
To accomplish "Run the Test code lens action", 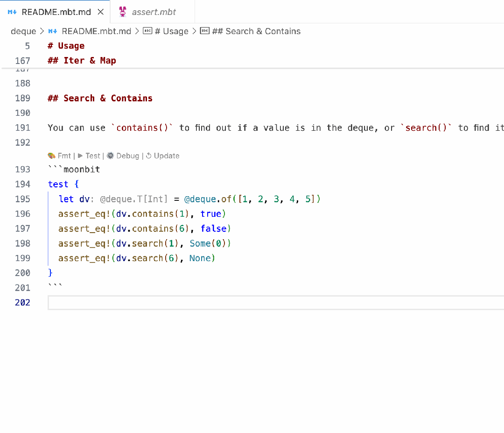I will 93,156.
